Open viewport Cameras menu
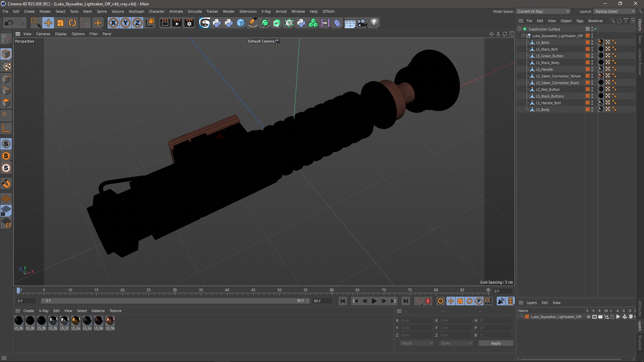Screen dimensions: 644x362 [43, 34]
